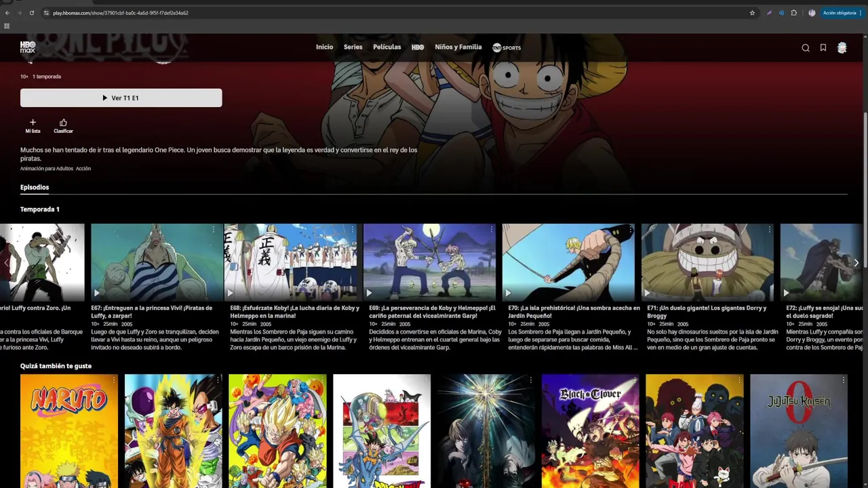Play episode E71 using its play icon

[x=647, y=293]
